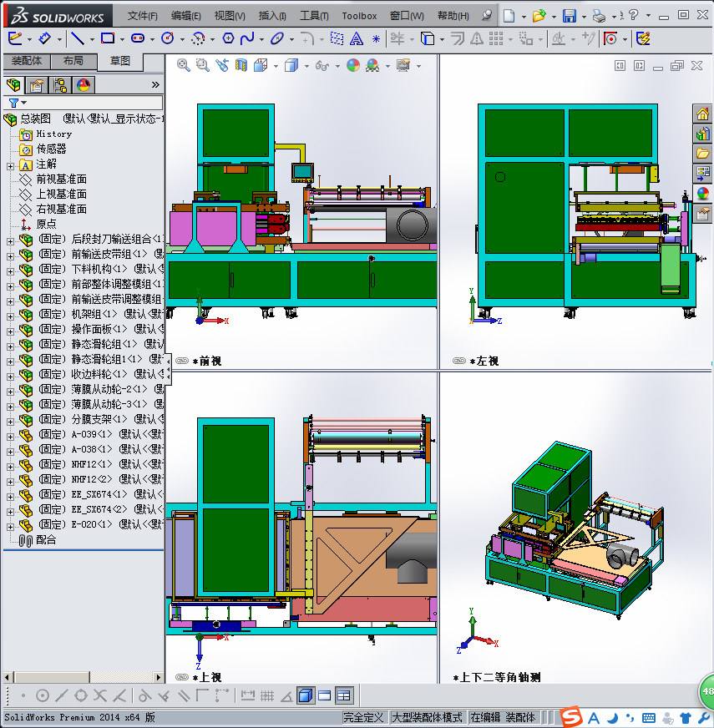
Task: Expand 操作面板<1> component
Action: coord(10,331)
